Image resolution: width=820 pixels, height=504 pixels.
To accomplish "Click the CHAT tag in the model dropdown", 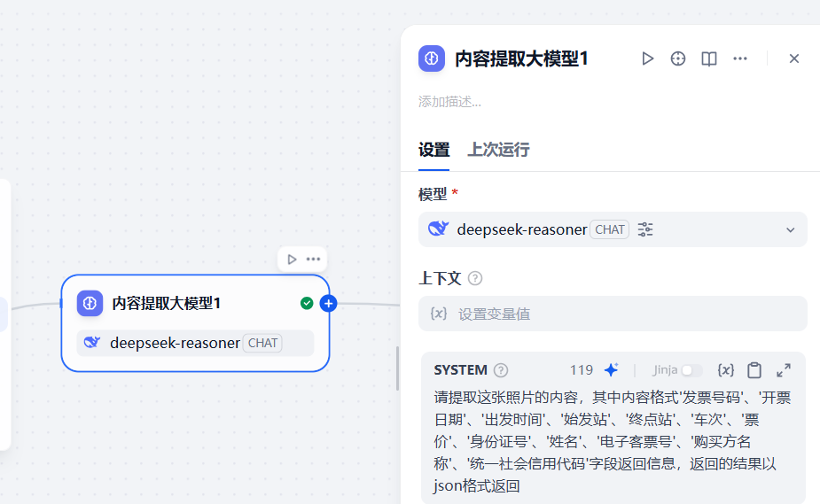I will coord(609,229).
